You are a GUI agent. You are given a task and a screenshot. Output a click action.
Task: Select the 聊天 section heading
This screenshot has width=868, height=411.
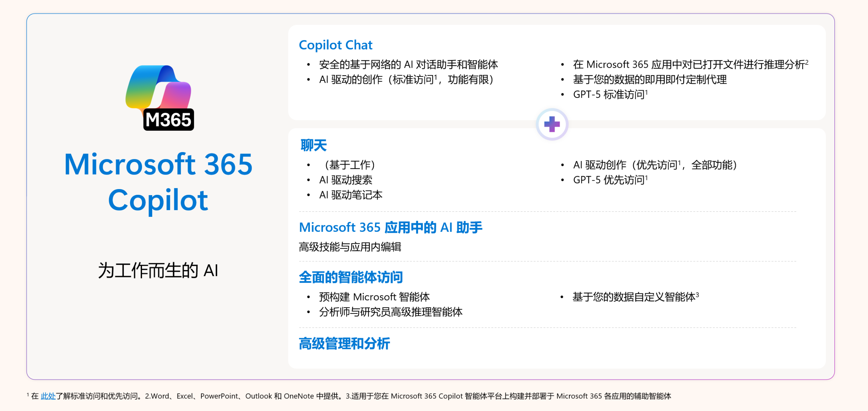pyautogui.click(x=313, y=145)
